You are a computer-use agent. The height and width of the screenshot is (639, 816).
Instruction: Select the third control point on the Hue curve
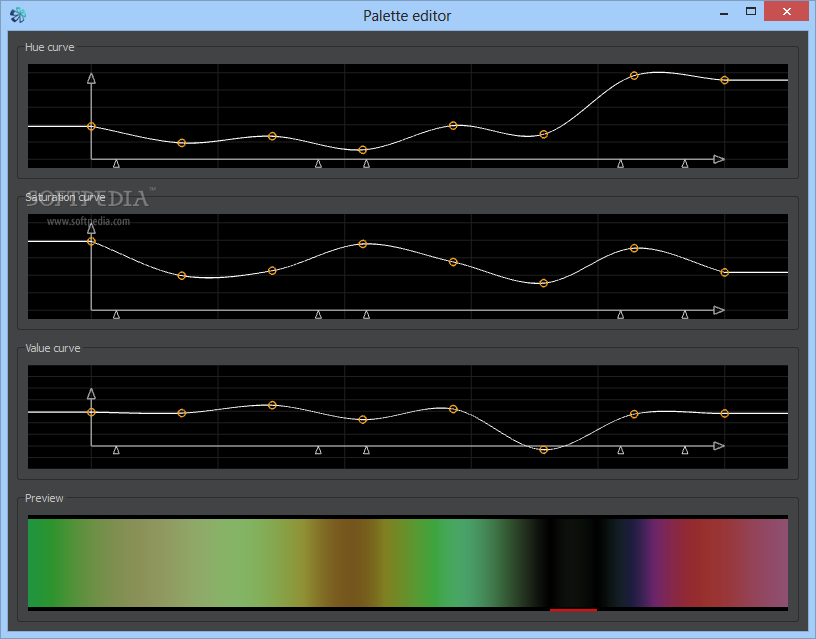coord(272,136)
